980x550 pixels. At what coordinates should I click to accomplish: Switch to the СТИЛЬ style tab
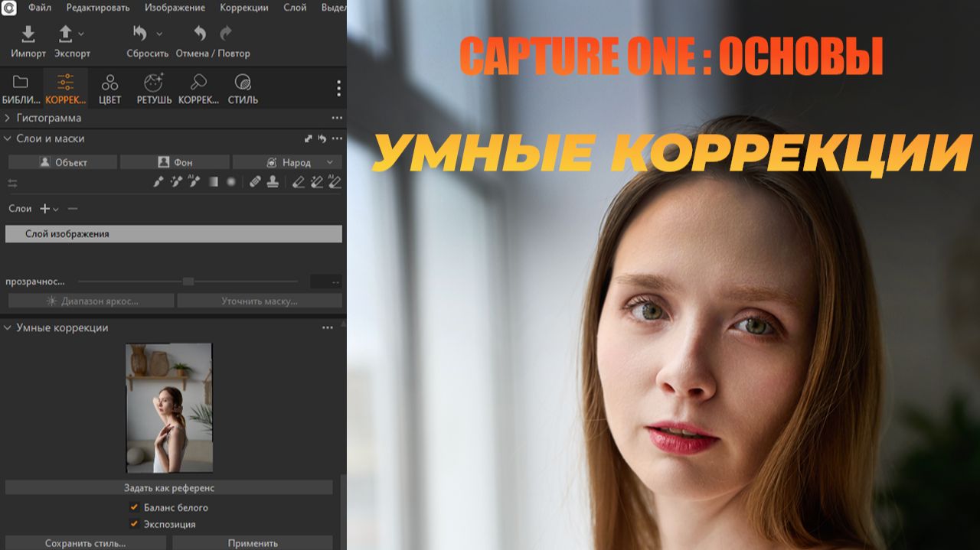click(x=243, y=89)
